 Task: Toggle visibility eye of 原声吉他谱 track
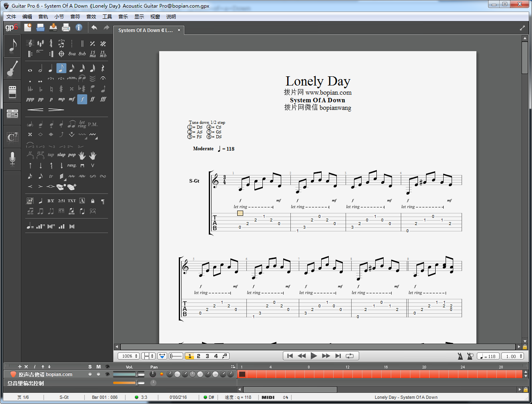107,374
